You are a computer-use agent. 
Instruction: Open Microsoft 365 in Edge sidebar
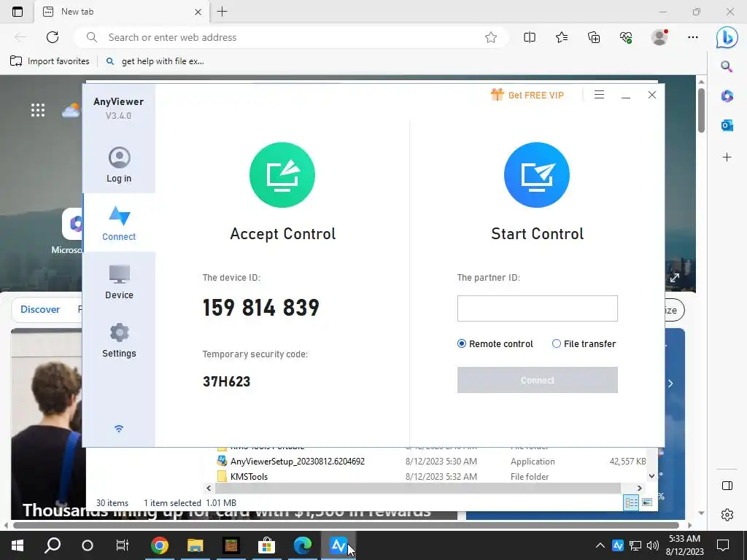point(727,96)
